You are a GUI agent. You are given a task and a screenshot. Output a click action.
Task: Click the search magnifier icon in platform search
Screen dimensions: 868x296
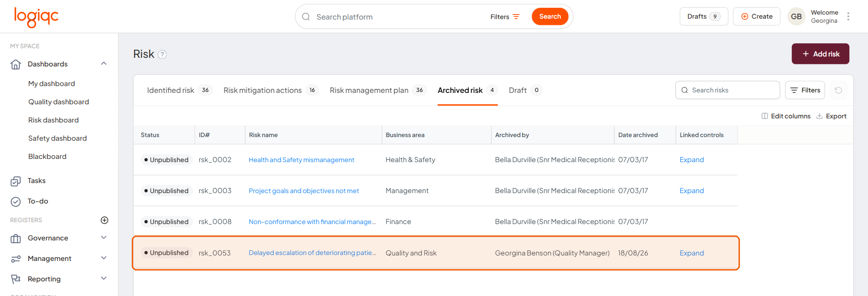coord(306,17)
